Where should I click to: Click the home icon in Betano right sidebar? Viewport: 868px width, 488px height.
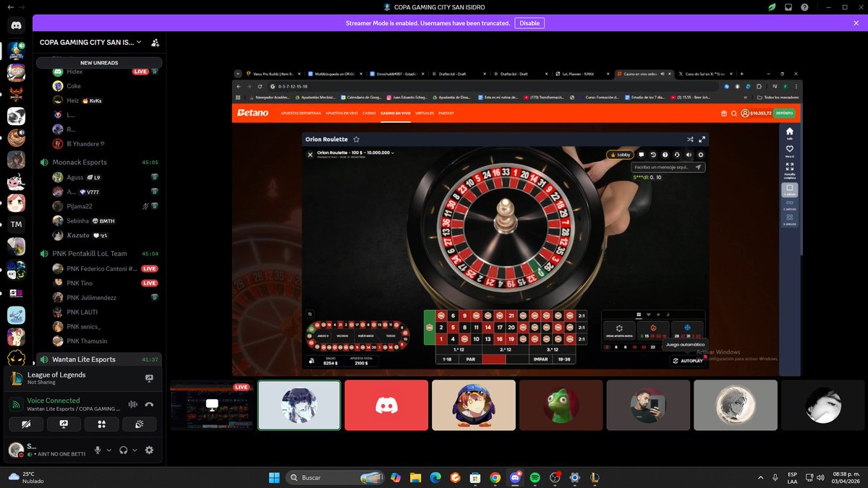point(789,132)
